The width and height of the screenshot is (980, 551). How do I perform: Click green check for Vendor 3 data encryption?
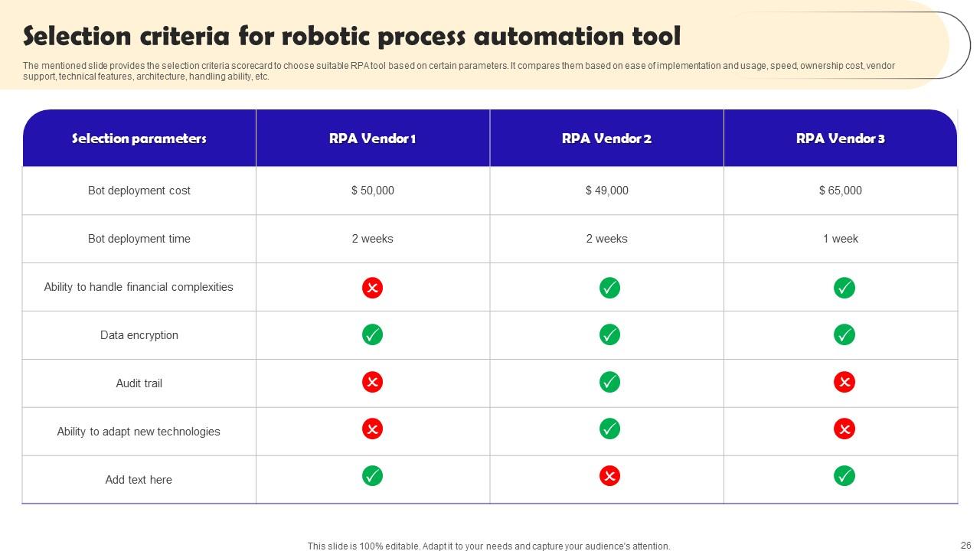click(x=844, y=334)
